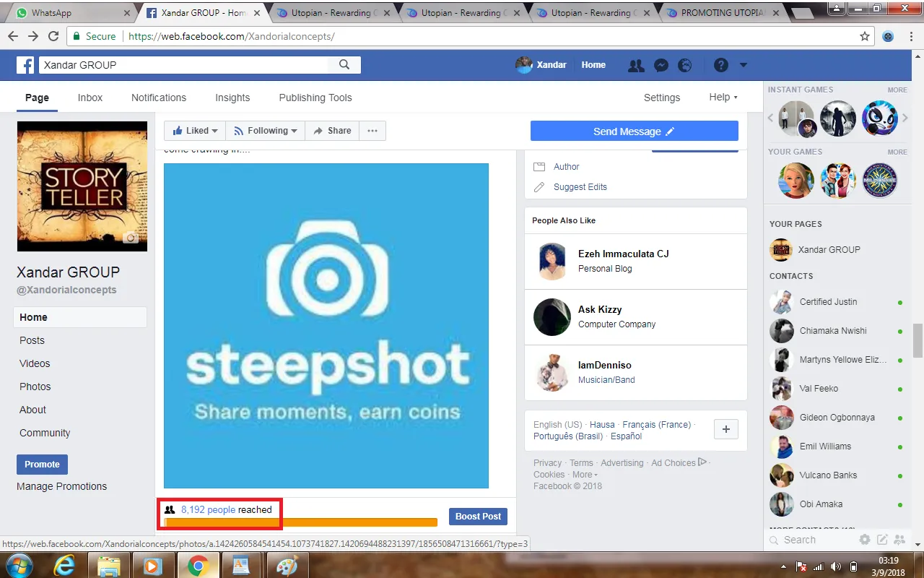Click the camera icon on page photo
The width and height of the screenshot is (924, 578).
point(131,238)
